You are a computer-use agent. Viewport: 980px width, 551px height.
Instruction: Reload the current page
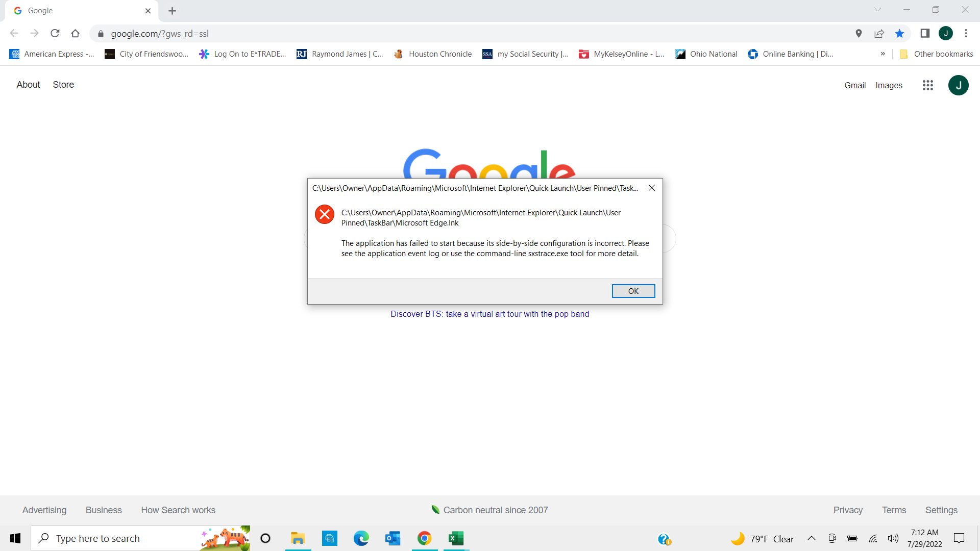click(55, 33)
